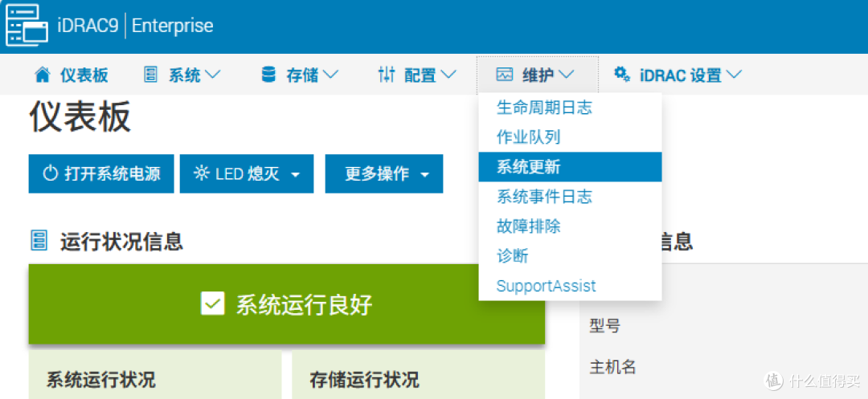Click the 系统运行良好 status banner

(x=287, y=304)
